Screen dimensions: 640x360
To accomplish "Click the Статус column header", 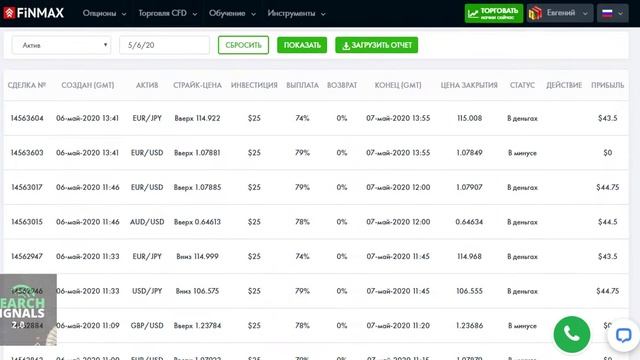I will pos(522,85).
